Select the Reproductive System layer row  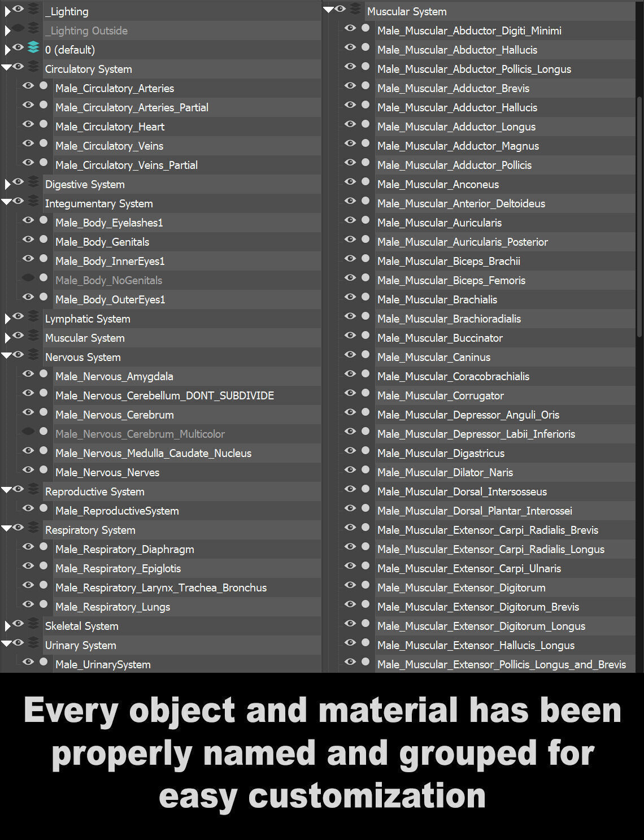182,491
